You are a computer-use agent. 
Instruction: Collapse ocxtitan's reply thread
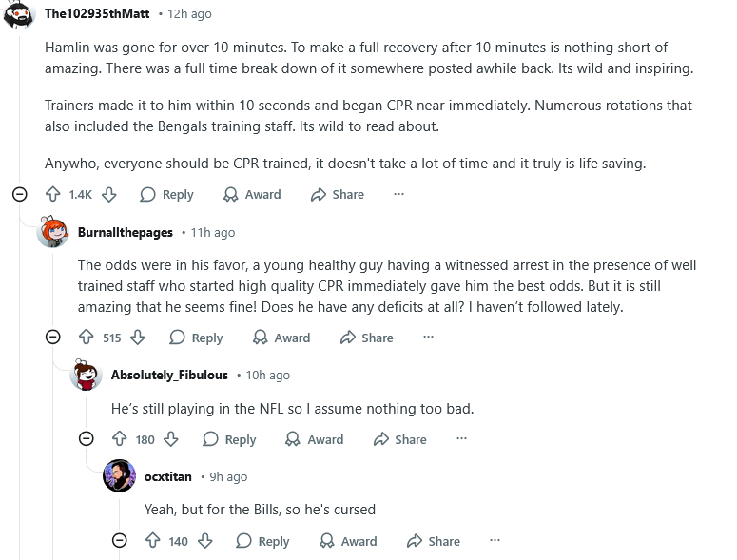pos(120,541)
